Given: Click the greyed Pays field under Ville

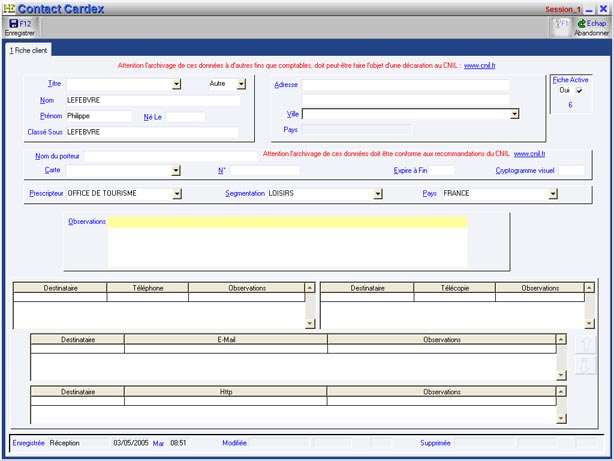Looking at the screenshot, I should [x=356, y=130].
